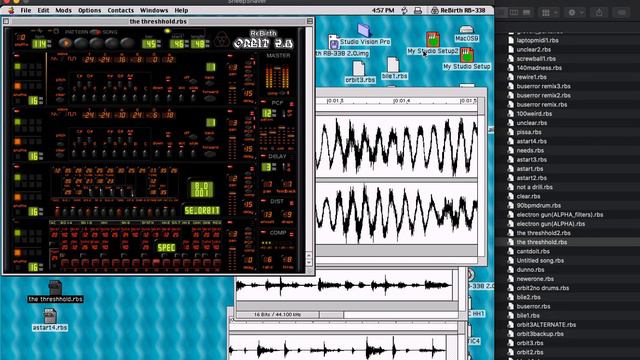Click the waveform window vertical scrollbar
This screenshot has height=360, width=640.
tap(482, 178)
